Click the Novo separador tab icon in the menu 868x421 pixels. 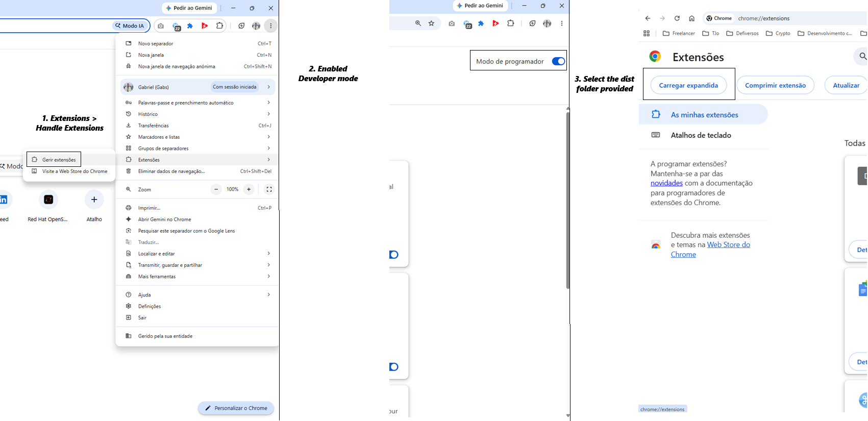coord(129,43)
